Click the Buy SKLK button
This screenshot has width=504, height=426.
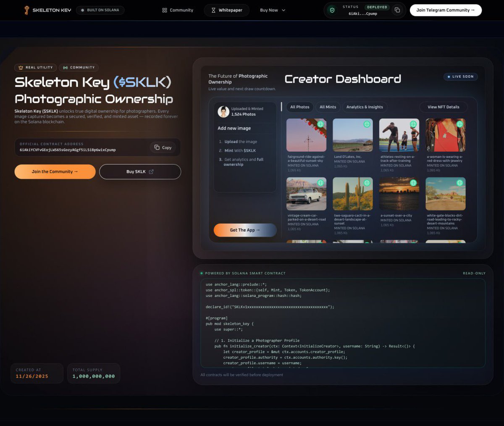click(x=140, y=172)
